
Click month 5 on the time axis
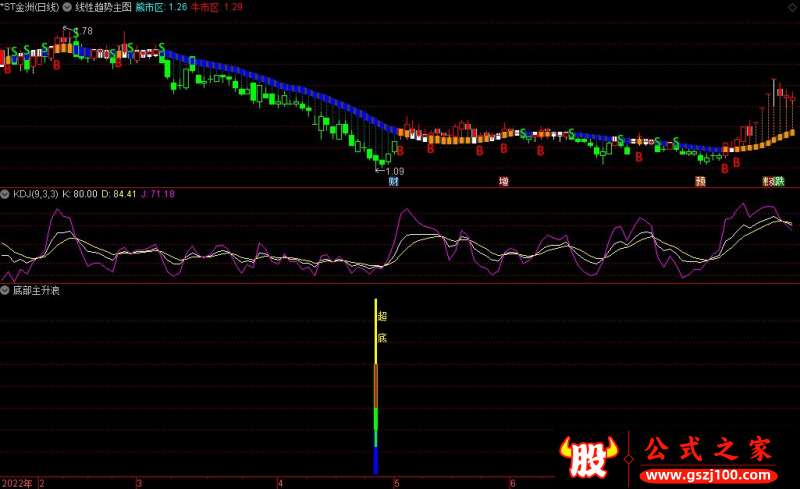point(396,483)
